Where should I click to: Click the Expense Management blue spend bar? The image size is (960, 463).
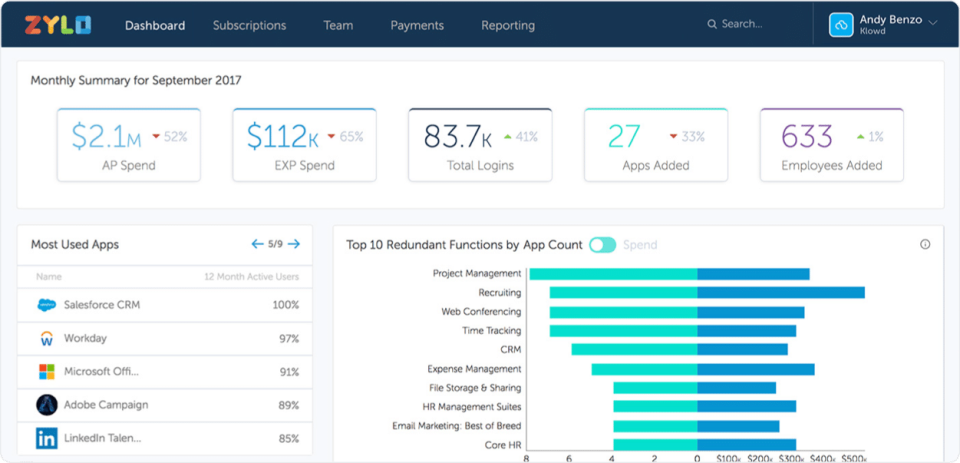[x=756, y=369]
